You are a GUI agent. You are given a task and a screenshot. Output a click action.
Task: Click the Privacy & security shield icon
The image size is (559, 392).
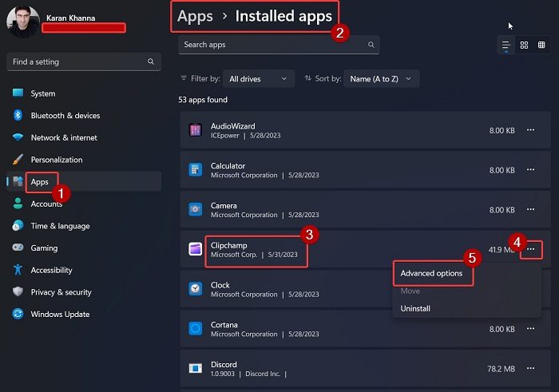[x=18, y=292]
